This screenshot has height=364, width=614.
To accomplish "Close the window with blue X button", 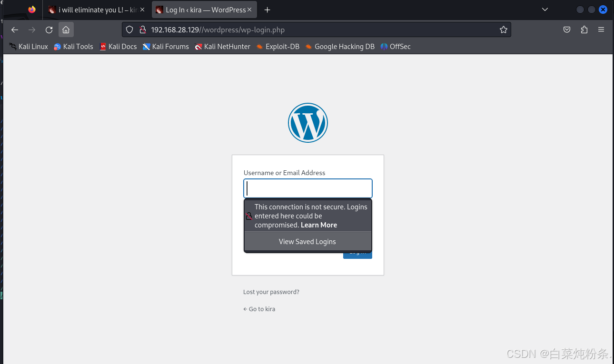I will coord(603,10).
